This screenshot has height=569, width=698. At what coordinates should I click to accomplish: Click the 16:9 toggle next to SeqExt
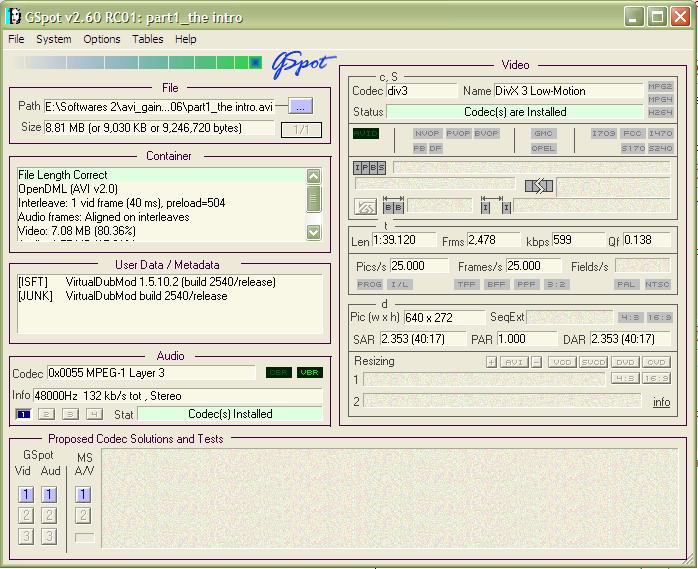pyautogui.click(x=660, y=317)
